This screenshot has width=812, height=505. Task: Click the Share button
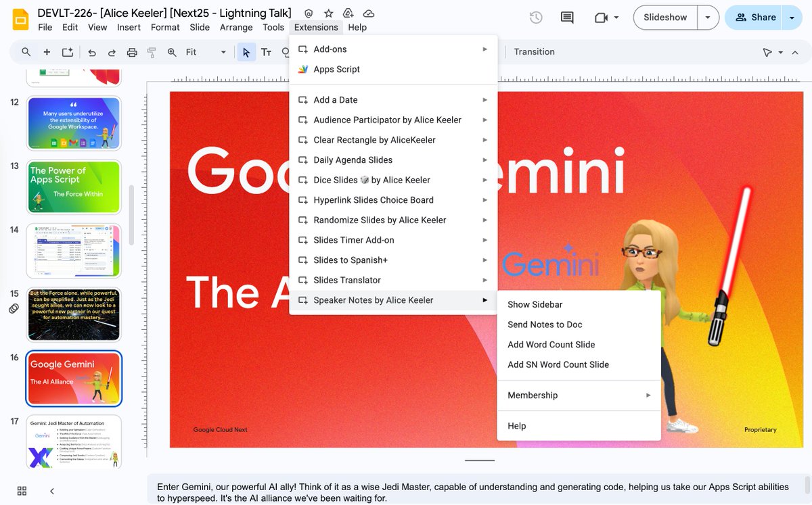pyautogui.click(x=754, y=18)
